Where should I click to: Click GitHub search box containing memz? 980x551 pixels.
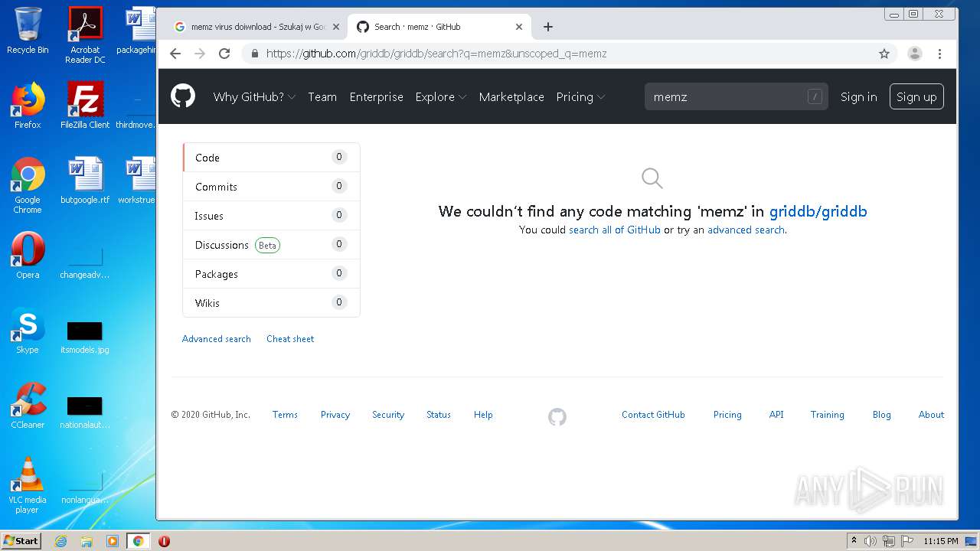(x=736, y=96)
